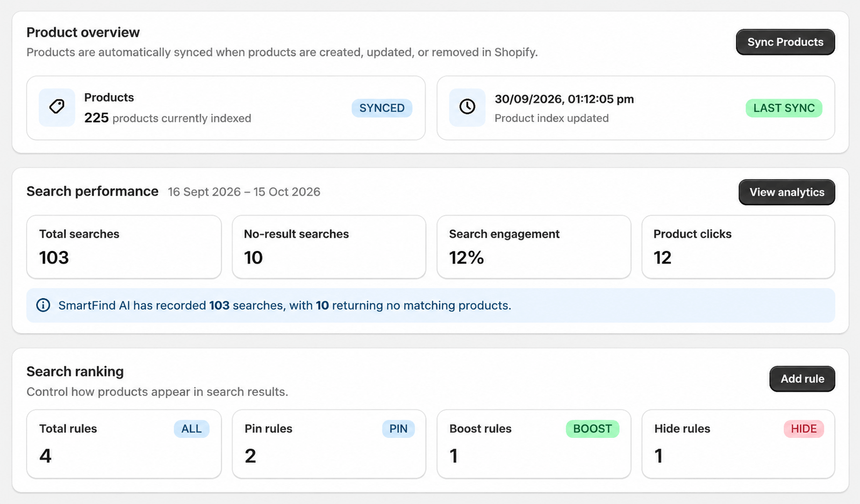Click the Search performance heading

92,191
